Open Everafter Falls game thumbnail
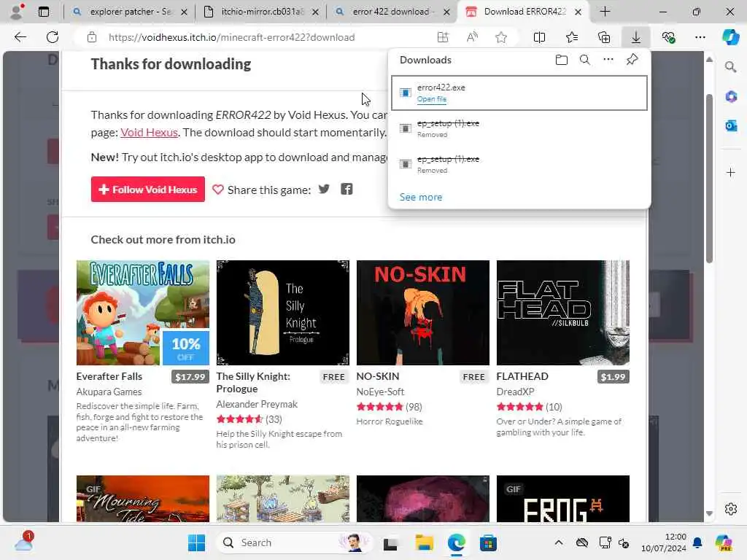 click(142, 313)
